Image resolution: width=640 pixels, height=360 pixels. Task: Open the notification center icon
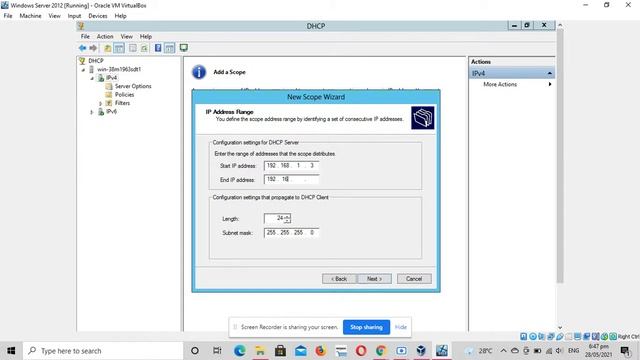(x=625, y=351)
